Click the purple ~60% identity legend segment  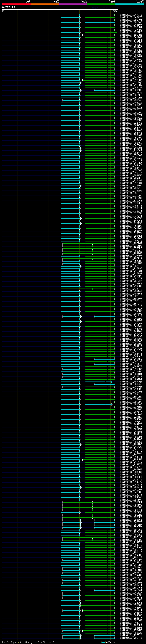[73, 4]
